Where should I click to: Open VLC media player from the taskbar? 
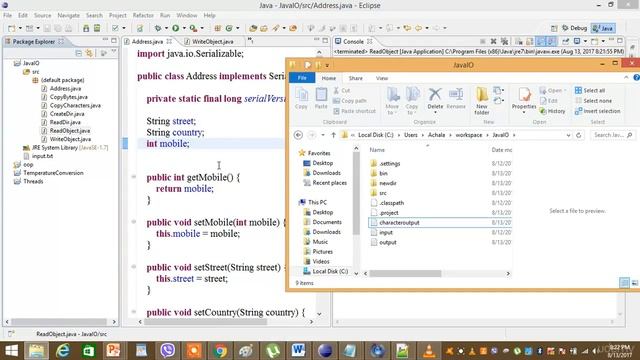[429, 351]
